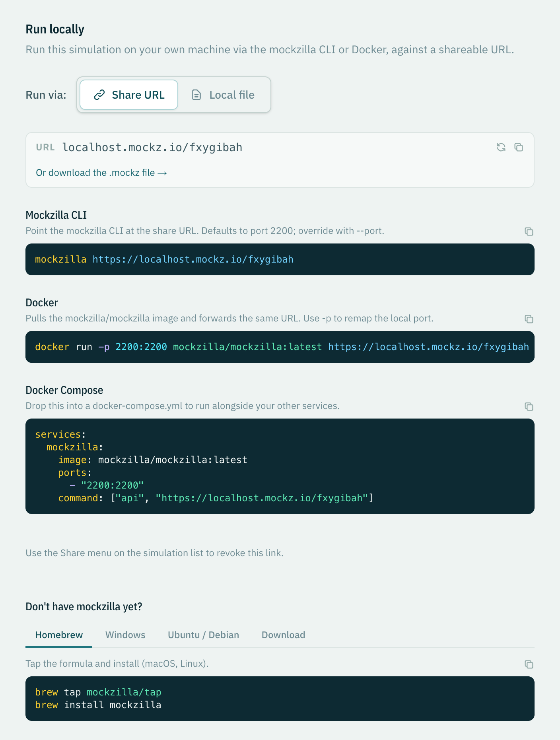The width and height of the screenshot is (560, 740).
Task: Switch to Local file run option
Action: (x=223, y=95)
